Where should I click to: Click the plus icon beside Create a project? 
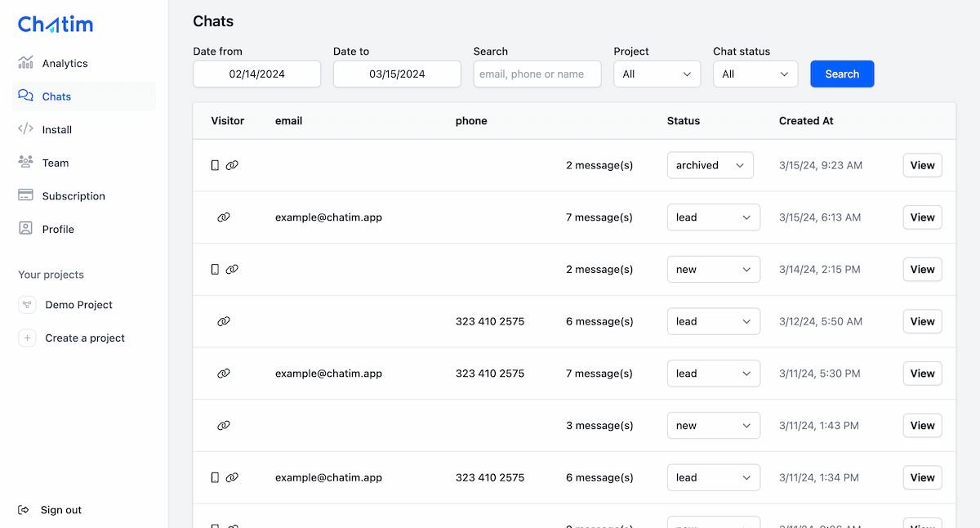(26, 338)
